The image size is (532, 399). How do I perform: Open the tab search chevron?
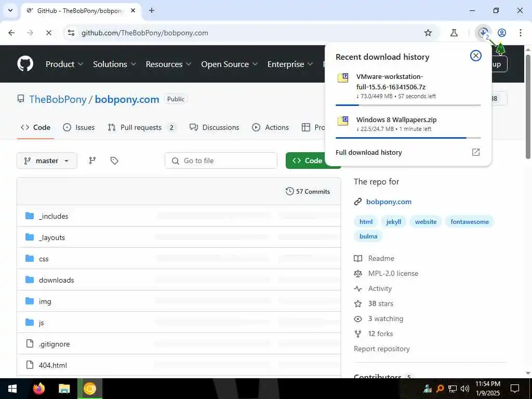click(10, 10)
